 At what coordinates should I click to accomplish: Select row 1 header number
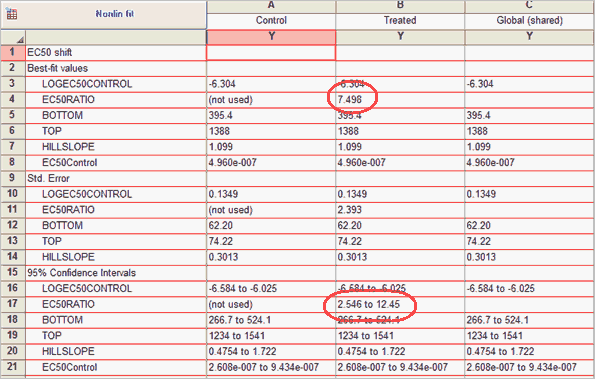point(13,52)
